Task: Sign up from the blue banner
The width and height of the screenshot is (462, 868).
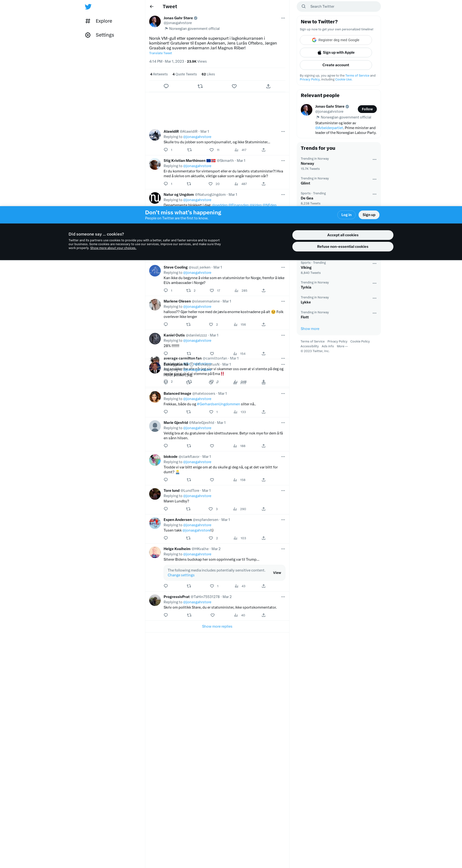Action: pyautogui.click(x=369, y=215)
